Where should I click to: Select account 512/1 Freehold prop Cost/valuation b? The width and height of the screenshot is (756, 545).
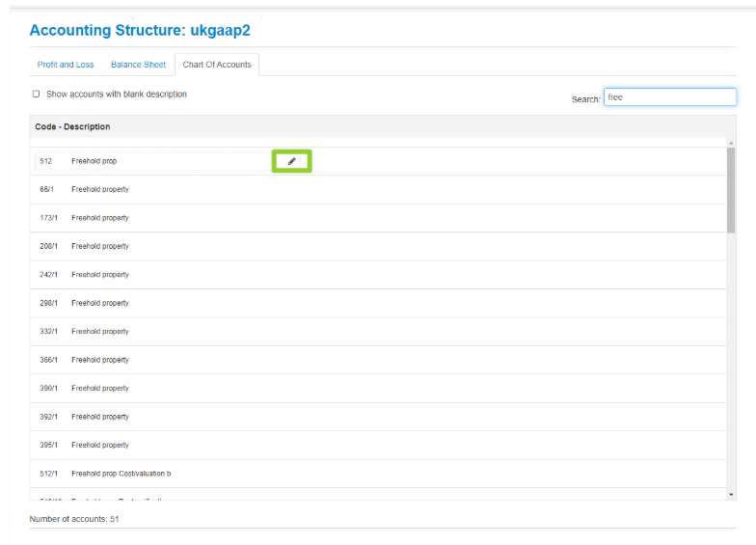coord(121,474)
